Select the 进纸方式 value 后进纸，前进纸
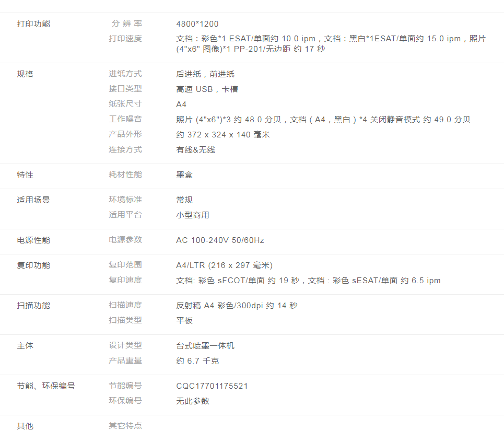 pyautogui.click(x=205, y=74)
